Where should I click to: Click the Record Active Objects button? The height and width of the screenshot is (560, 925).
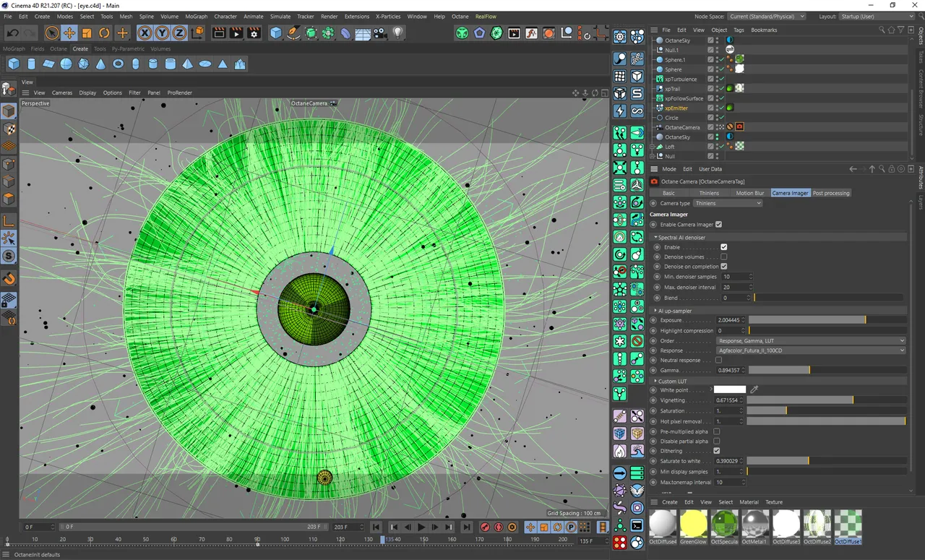485,527
